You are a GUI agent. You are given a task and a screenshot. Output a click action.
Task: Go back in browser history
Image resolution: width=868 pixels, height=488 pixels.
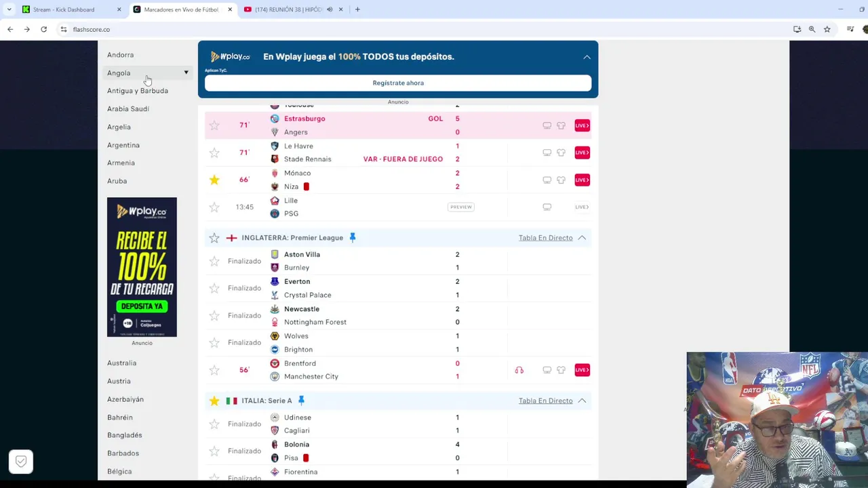(10, 29)
